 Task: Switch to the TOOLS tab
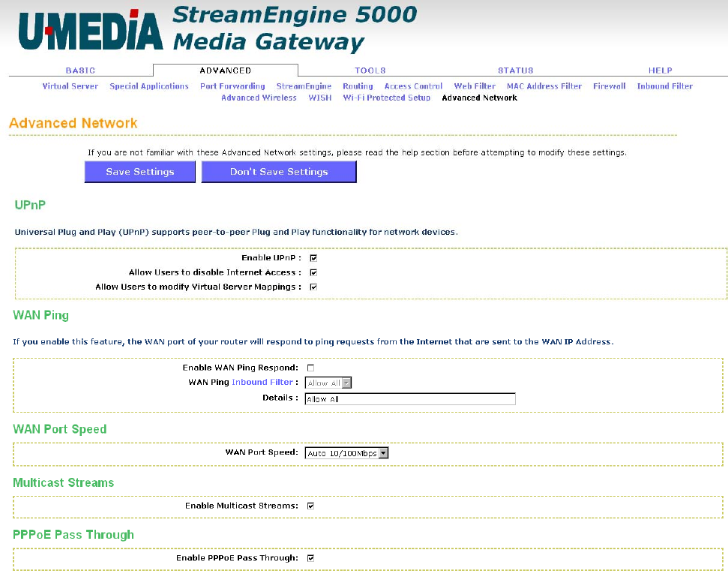pos(370,71)
